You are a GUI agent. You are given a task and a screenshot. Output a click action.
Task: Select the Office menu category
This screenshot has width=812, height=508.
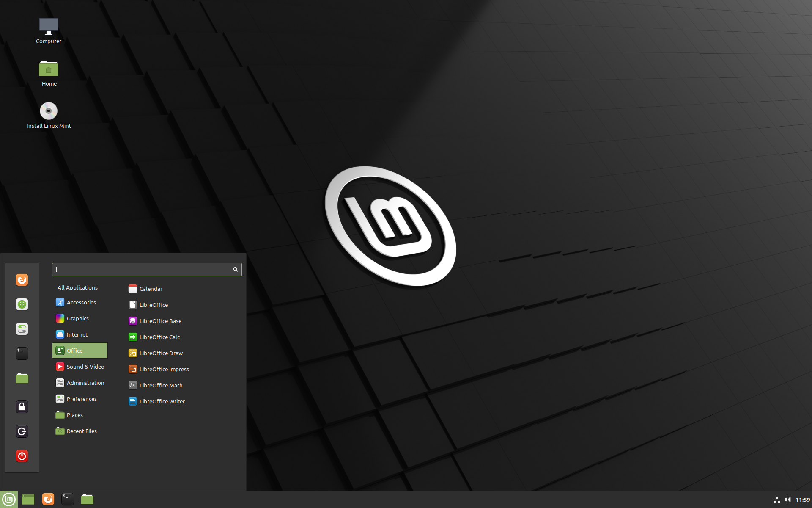[x=80, y=350]
